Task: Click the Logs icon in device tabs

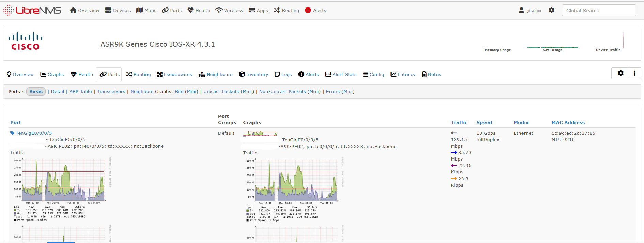Action: click(x=277, y=74)
